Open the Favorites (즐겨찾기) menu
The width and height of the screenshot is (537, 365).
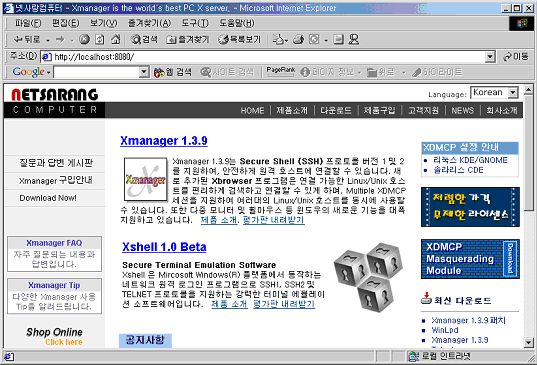pos(149,23)
